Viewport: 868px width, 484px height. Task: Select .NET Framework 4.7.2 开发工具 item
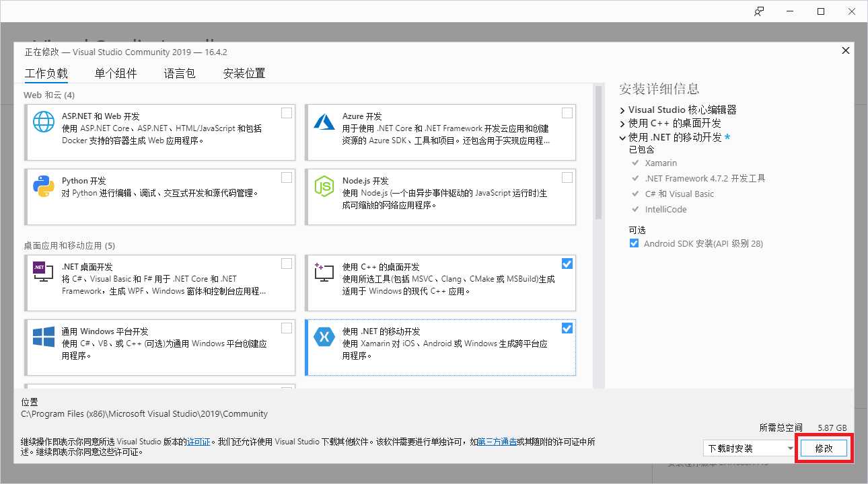point(705,178)
